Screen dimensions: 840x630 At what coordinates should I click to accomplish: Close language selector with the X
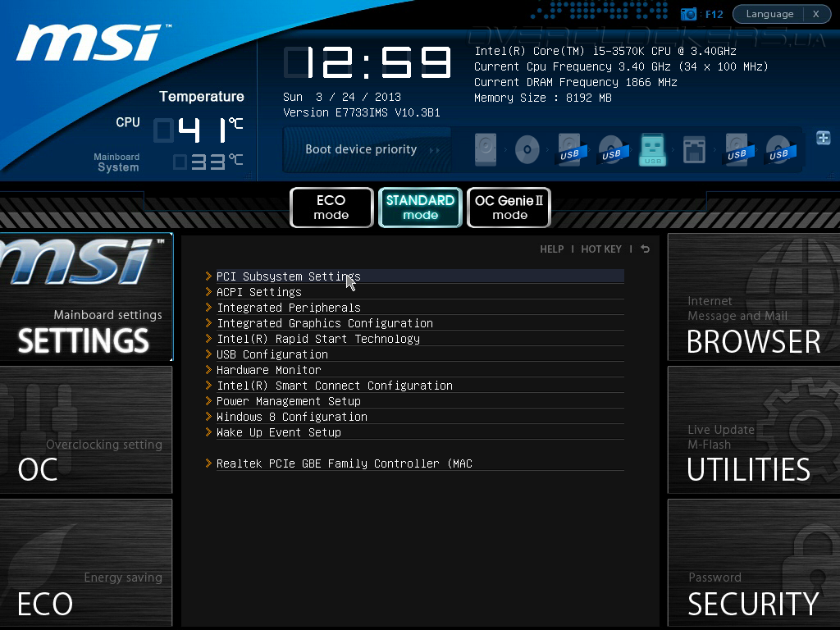point(816,14)
